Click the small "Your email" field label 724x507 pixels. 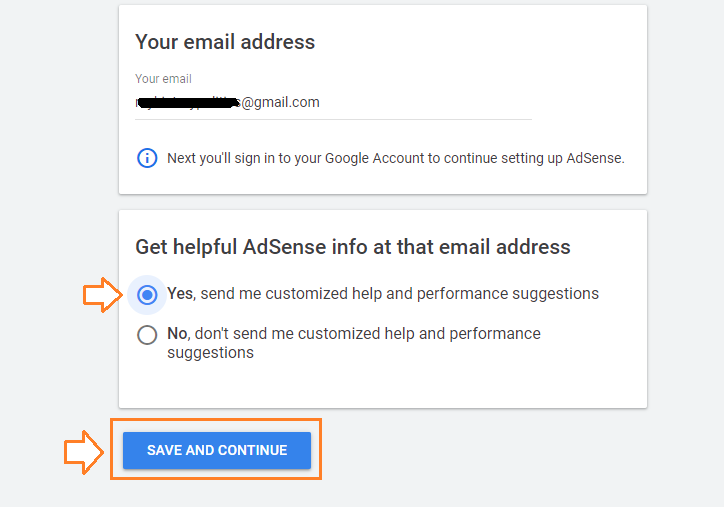point(163,79)
